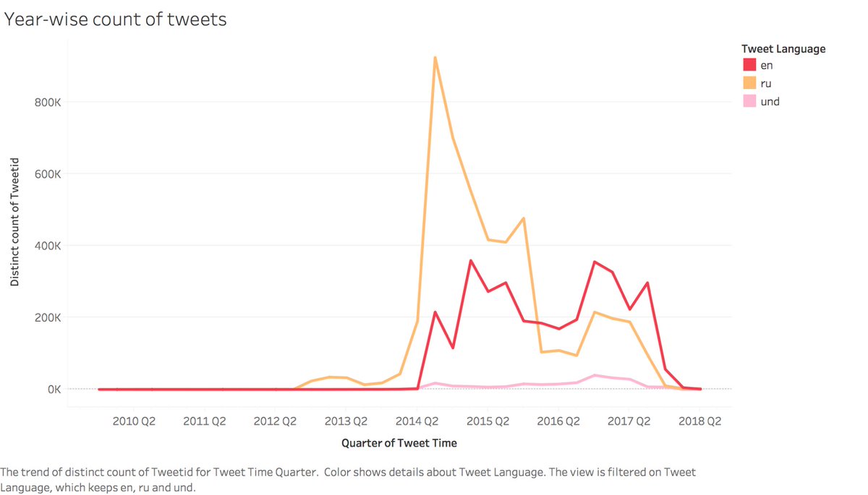Viewport: 868px width, 495px height.
Task: Click the ru line peak above 800K
Action: pyautogui.click(x=435, y=58)
